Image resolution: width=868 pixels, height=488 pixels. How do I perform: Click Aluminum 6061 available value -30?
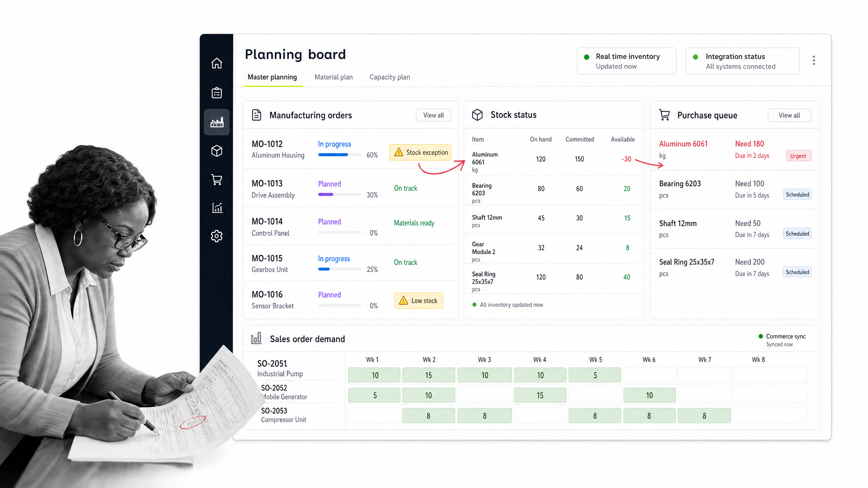[x=626, y=159]
